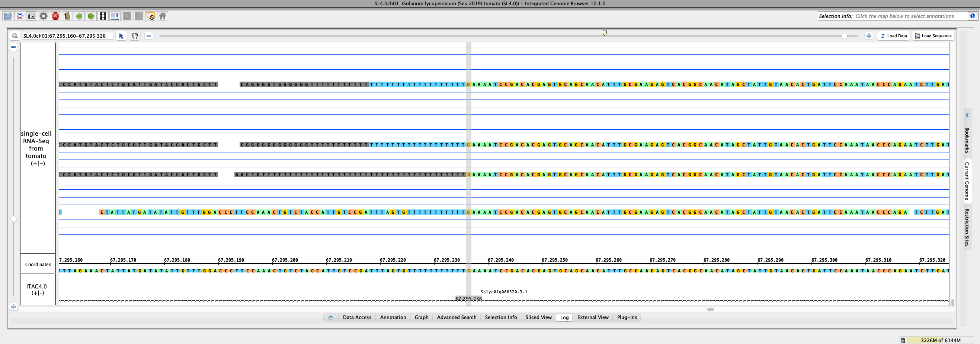The height and width of the screenshot is (344, 980).
Task: Collapse the right side panel arrow
Action: (x=967, y=115)
